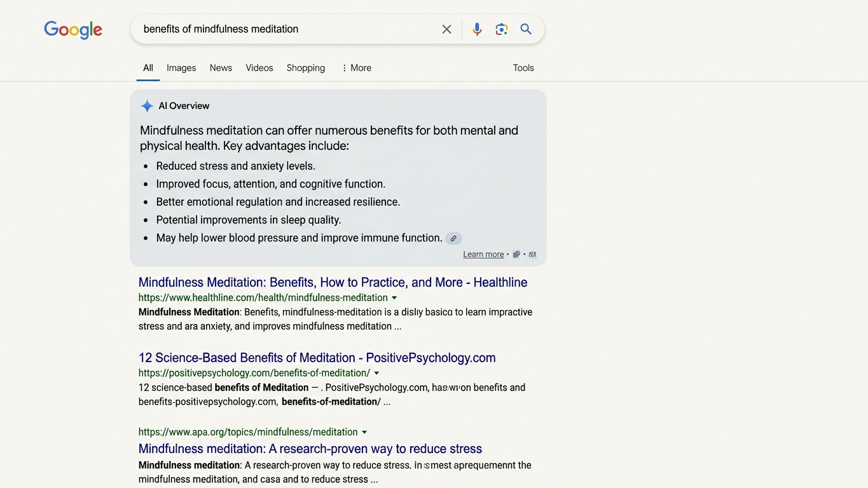Open the Healthline Mindfulness Meditation result title
This screenshot has height=488, width=868.
coord(333,282)
